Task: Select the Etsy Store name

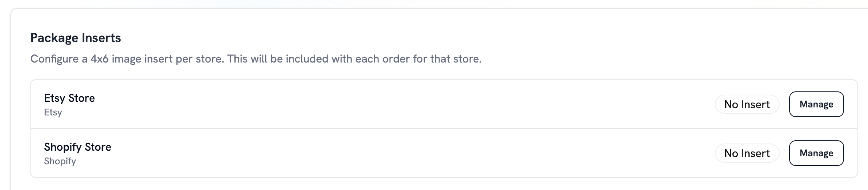Action: (69, 98)
